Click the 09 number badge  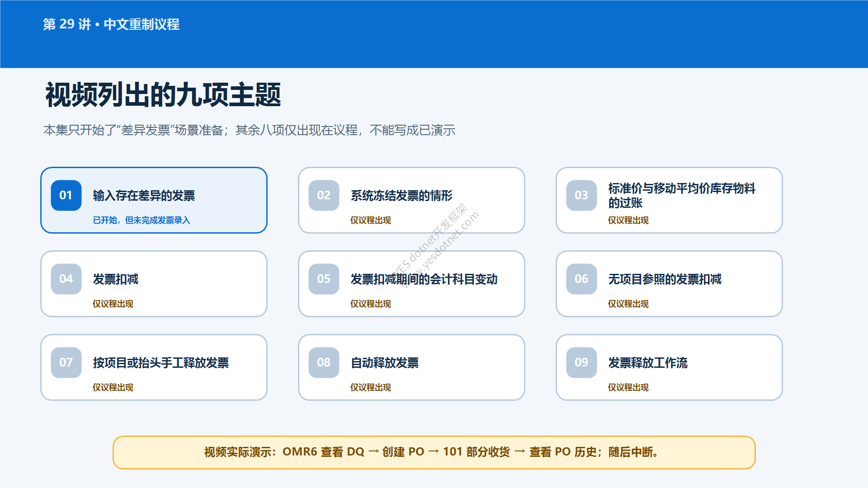(x=581, y=362)
